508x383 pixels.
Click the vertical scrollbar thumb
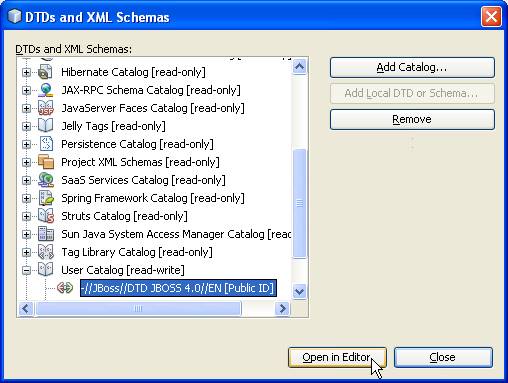click(299, 203)
